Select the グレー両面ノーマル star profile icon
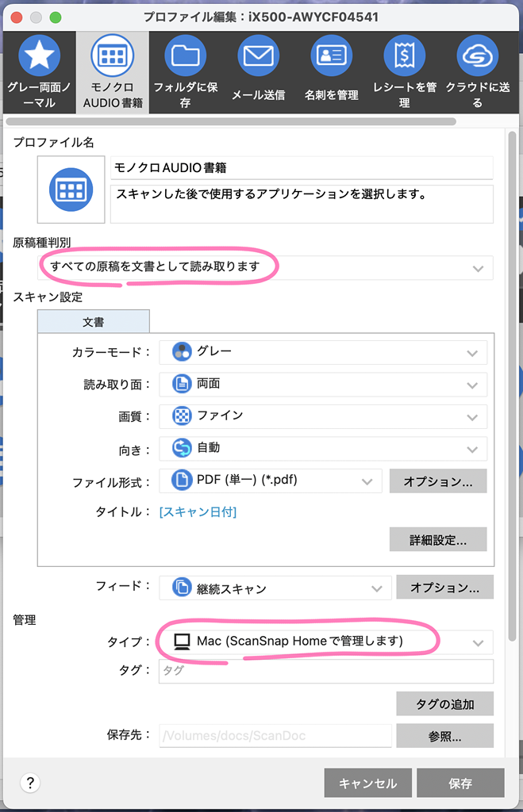Viewport: 523px width, 812px height. coord(40,56)
